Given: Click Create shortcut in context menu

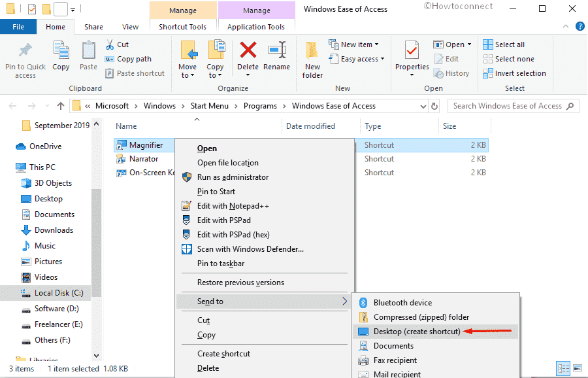Looking at the screenshot, I should 224,354.
